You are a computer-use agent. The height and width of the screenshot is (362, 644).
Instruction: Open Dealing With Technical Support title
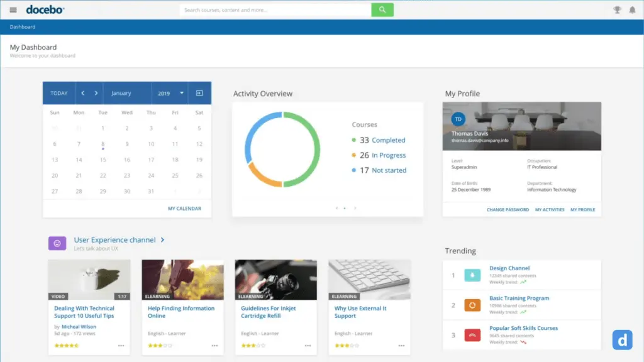click(x=84, y=312)
